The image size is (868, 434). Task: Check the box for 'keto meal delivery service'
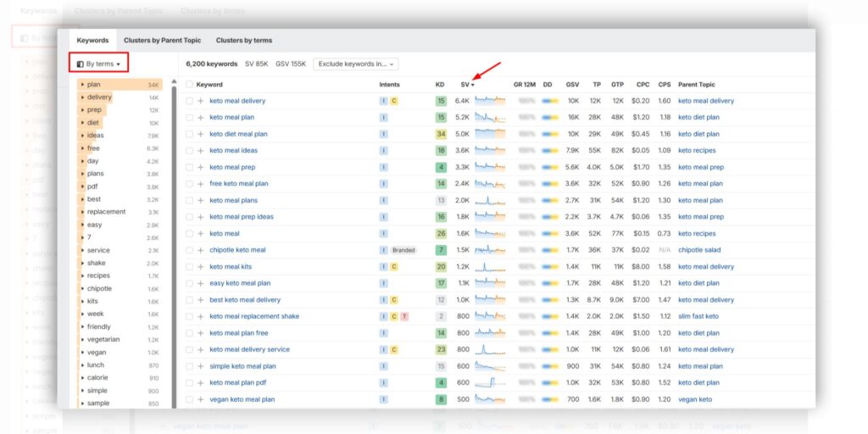[189, 350]
